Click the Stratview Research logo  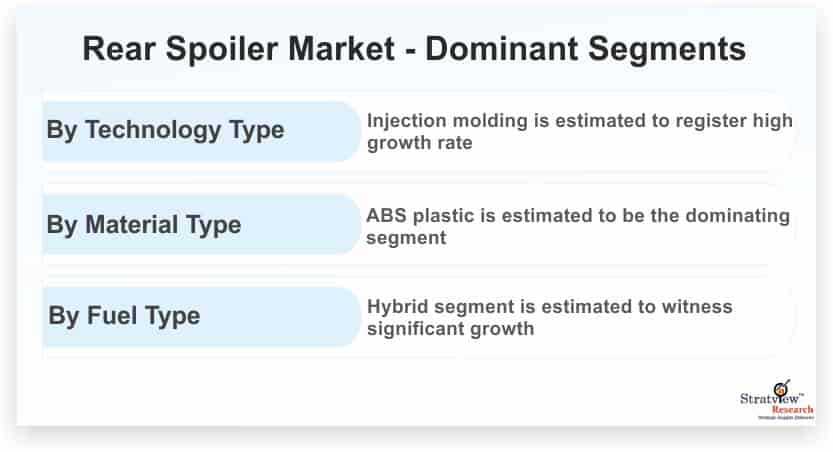(777, 400)
